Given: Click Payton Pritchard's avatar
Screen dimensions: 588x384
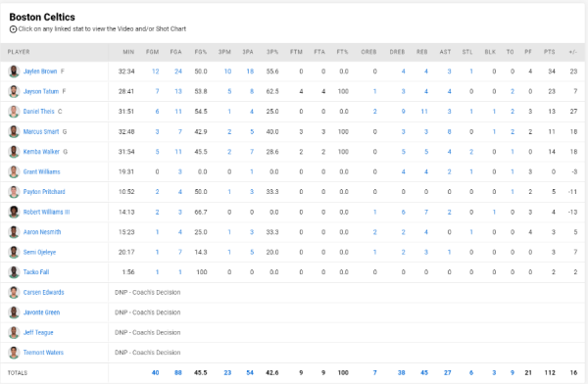Looking at the screenshot, I should click(x=14, y=192).
